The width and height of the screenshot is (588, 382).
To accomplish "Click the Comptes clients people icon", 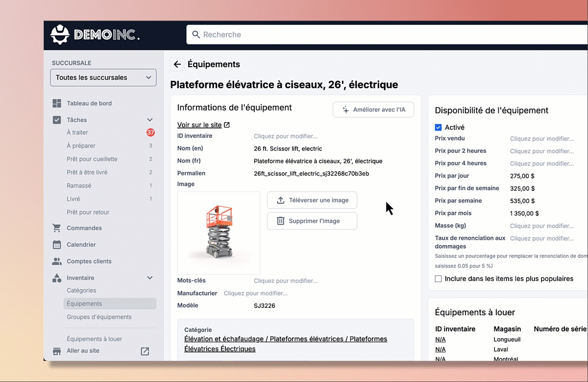I will coord(57,261).
